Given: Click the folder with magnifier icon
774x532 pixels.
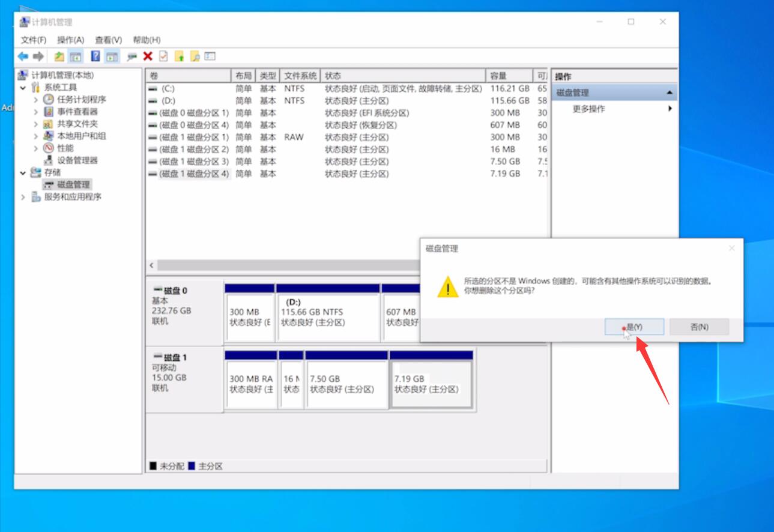Looking at the screenshot, I should click(195, 56).
